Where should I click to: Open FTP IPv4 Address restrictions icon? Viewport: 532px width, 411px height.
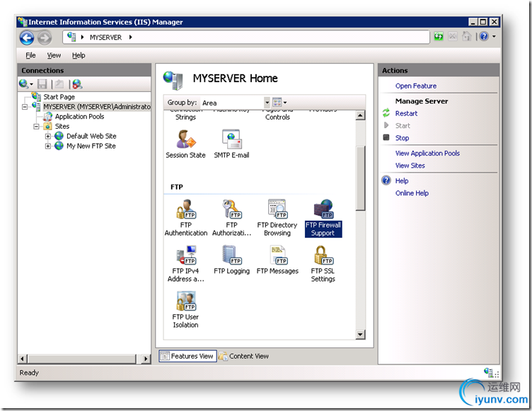pos(185,264)
